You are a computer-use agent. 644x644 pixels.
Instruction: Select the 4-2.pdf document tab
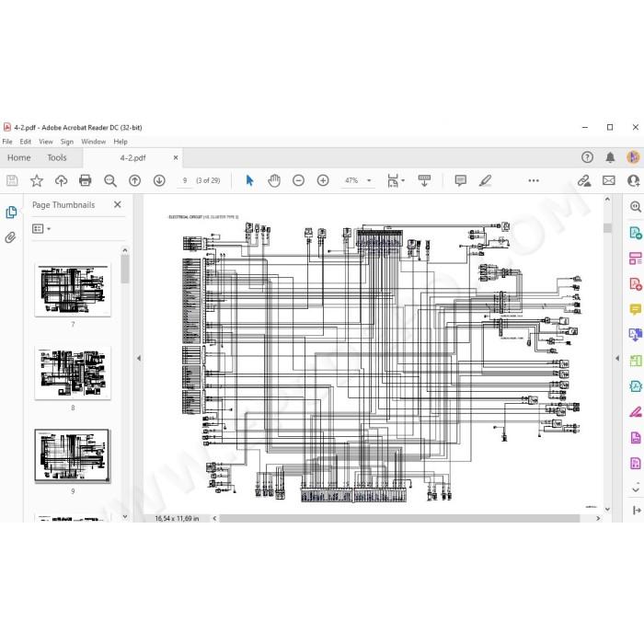pyautogui.click(x=132, y=157)
